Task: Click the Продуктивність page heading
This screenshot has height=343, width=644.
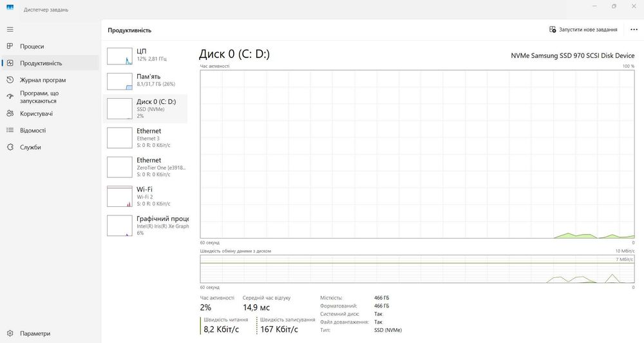Action: point(129,30)
